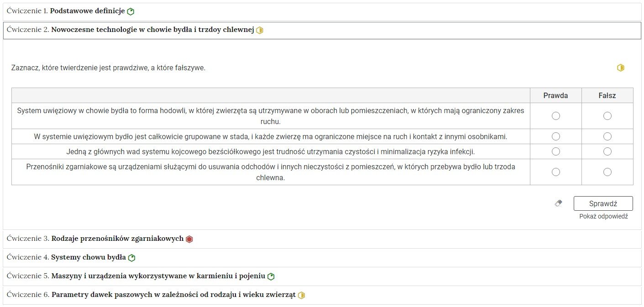The width and height of the screenshot is (644, 307).
Task: Open Ćwiczenie 6 Parametry dawek paszowych
Action: [322, 295]
